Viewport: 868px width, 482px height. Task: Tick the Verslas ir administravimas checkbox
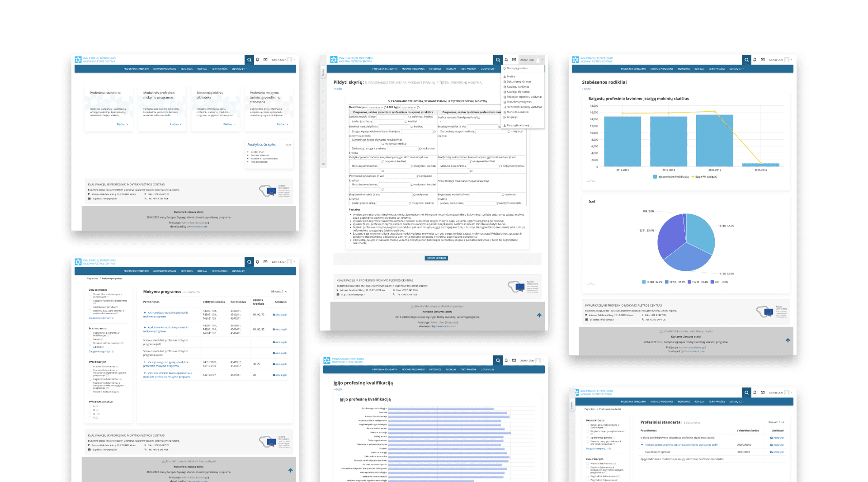90,343
